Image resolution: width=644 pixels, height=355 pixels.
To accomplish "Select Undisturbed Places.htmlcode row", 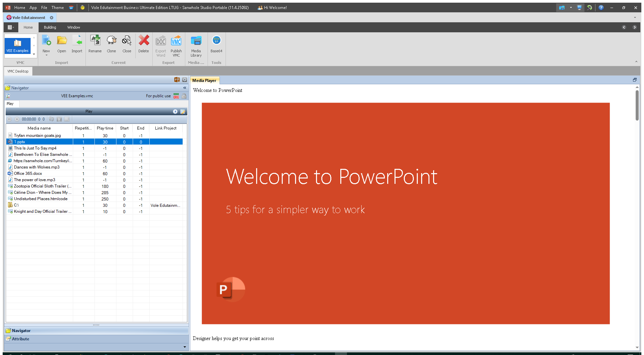I will (x=94, y=199).
